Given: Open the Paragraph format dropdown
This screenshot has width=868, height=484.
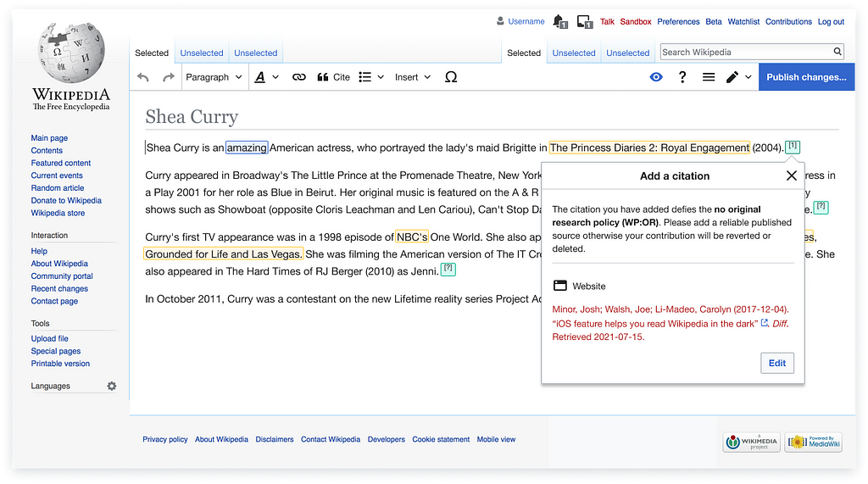Looking at the screenshot, I should pos(214,77).
